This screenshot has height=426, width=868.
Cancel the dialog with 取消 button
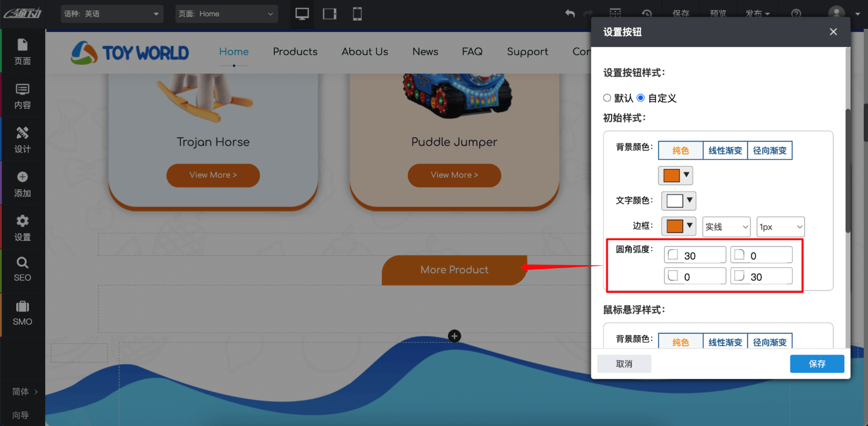click(624, 363)
